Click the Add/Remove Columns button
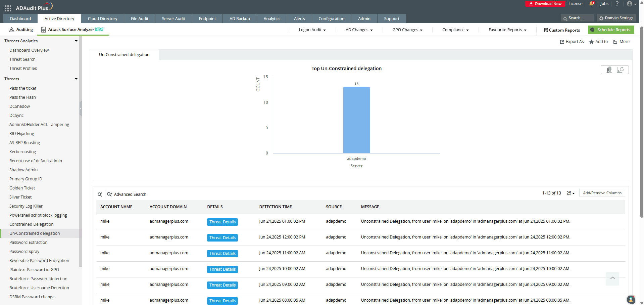This screenshot has height=305, width=644. coord(602,193)
